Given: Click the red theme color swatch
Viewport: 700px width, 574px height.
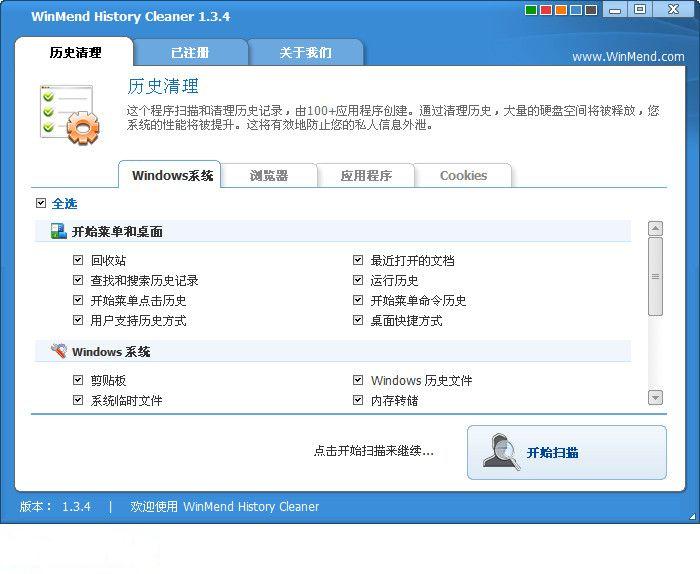Looking at the screenshot, I should coord(546,10).
